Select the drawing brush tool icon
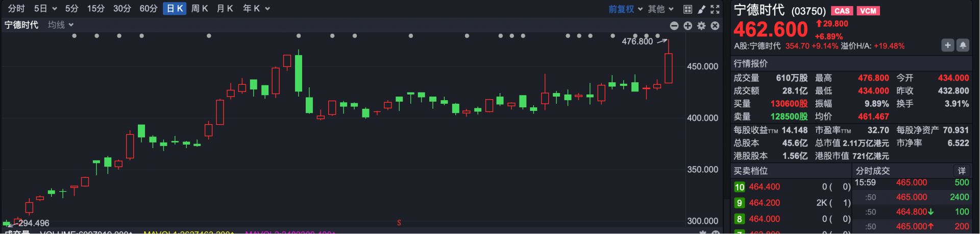This screenshot has height=234, width=980. pyautogui.click(x=701, y=9)
